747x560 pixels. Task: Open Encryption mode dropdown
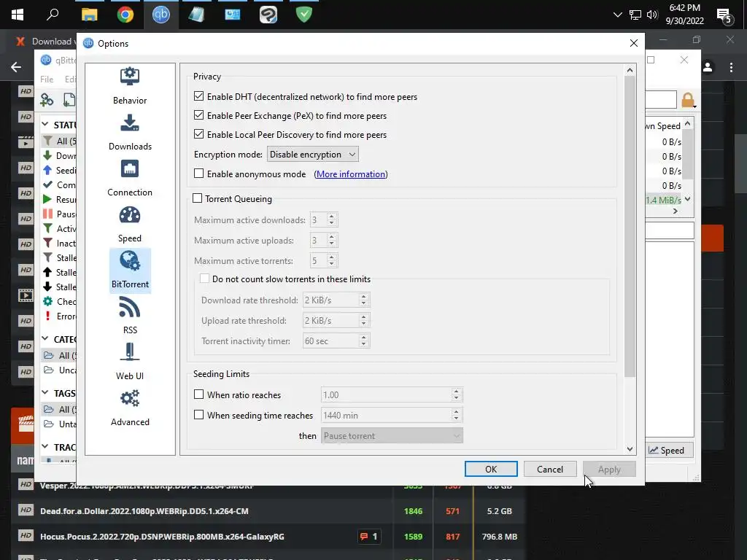tap(312, 155)
